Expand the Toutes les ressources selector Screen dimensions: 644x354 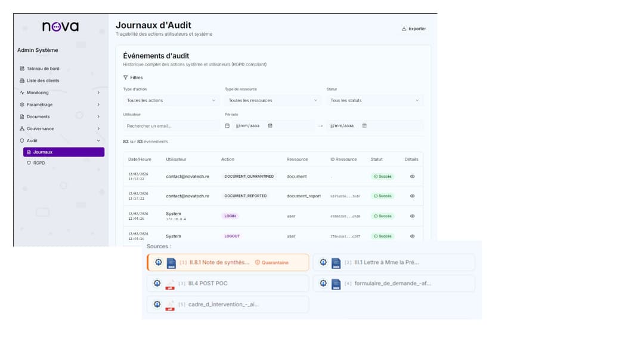271,100
